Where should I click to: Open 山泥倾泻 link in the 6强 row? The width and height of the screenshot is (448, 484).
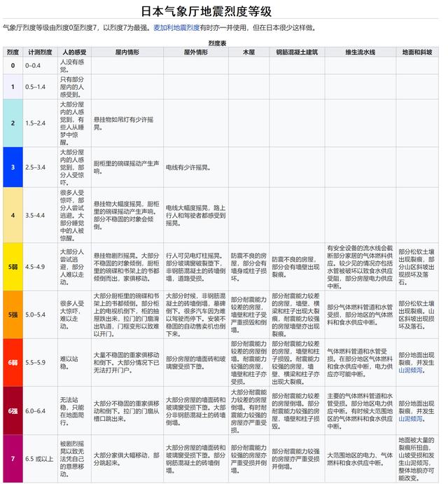[410, 419]
